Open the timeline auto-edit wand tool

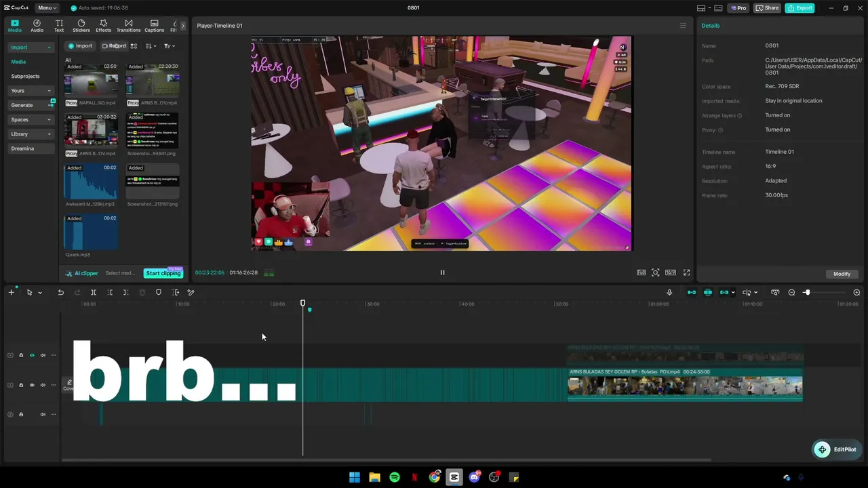click(191, 292)
